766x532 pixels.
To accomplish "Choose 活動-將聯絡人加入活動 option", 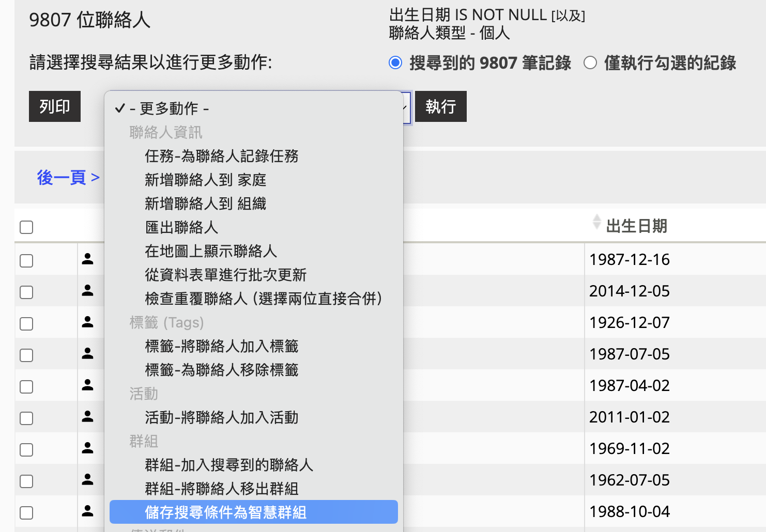I will pos(254,417).
